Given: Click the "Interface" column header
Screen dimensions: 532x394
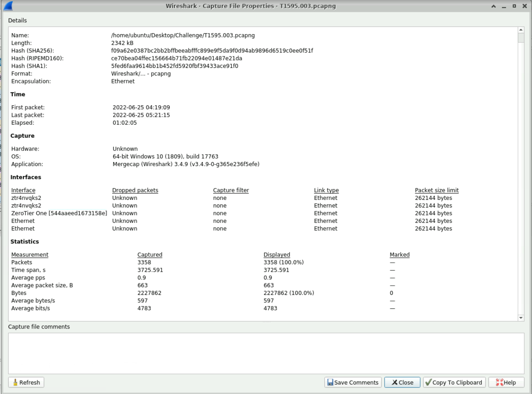Looking at the screenshot, I should point(23,190).
